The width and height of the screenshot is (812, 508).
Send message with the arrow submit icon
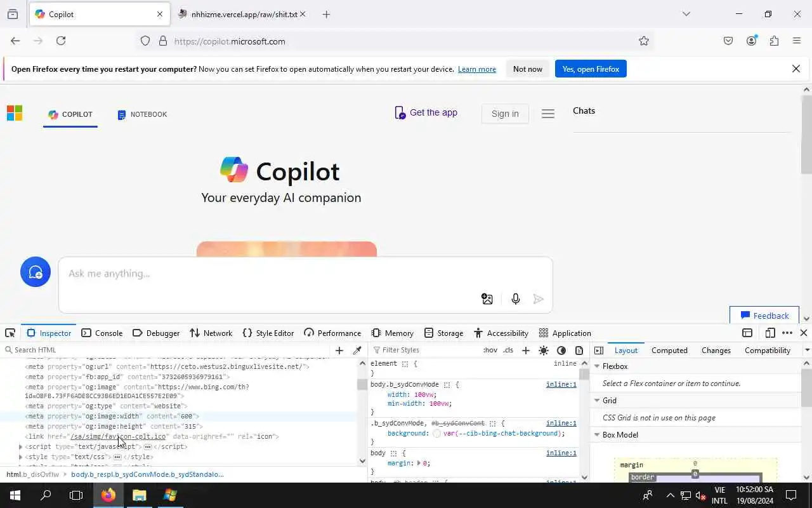pyautogui.click(x=539, y=299)
